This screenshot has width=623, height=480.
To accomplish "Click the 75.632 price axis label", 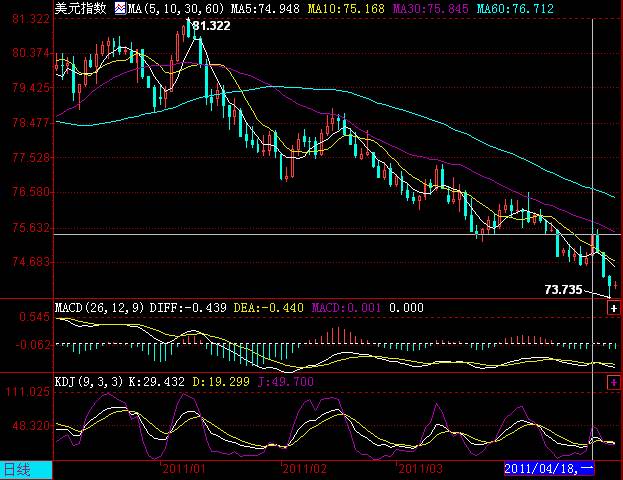I will [x=31, y=228].
